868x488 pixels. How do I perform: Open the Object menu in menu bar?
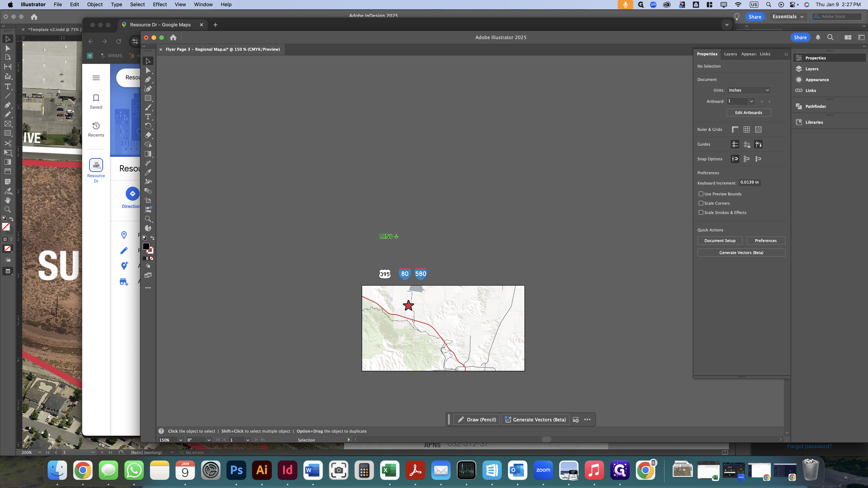(95, 4)
